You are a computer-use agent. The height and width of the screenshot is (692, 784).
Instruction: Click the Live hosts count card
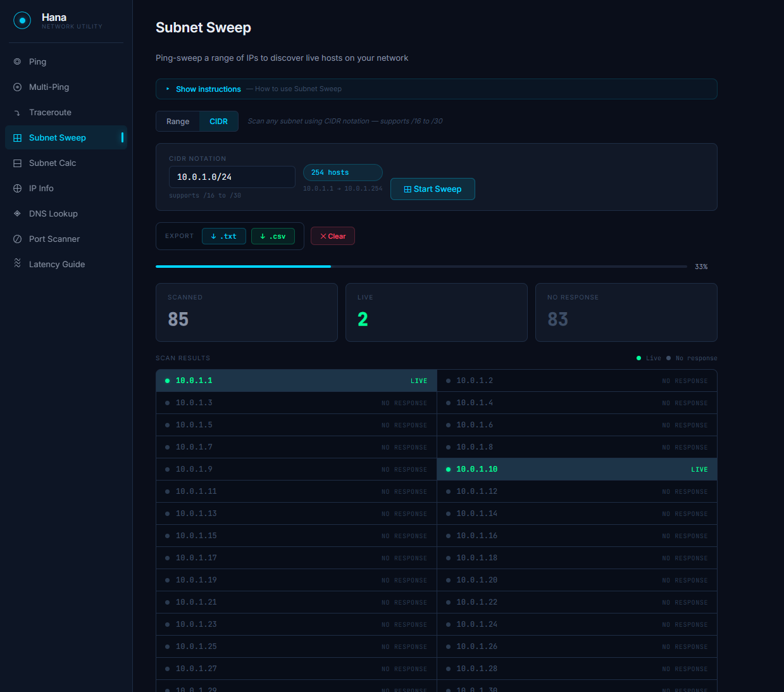[437, 312]
